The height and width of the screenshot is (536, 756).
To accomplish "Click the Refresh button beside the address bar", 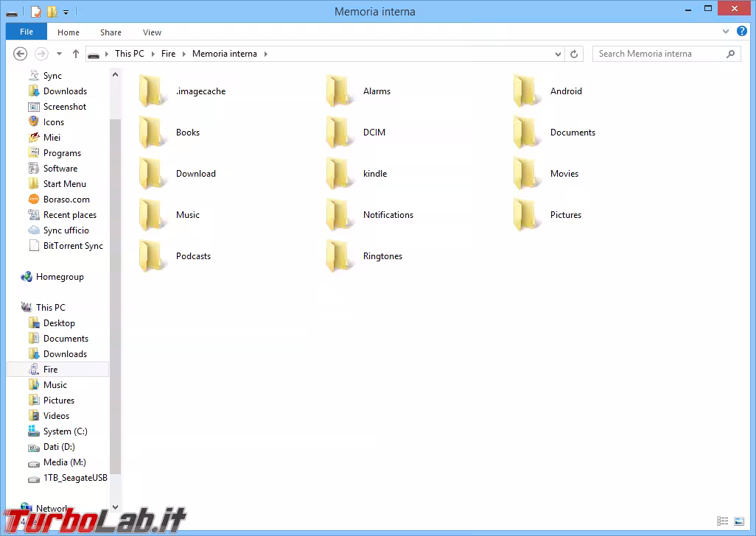I will click(x=574, y=53).
